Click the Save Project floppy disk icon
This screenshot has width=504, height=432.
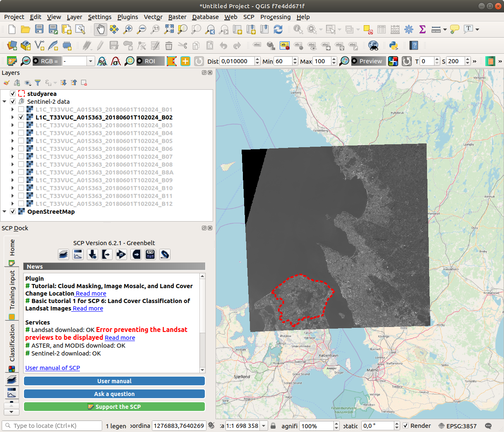tap(39, 29)
